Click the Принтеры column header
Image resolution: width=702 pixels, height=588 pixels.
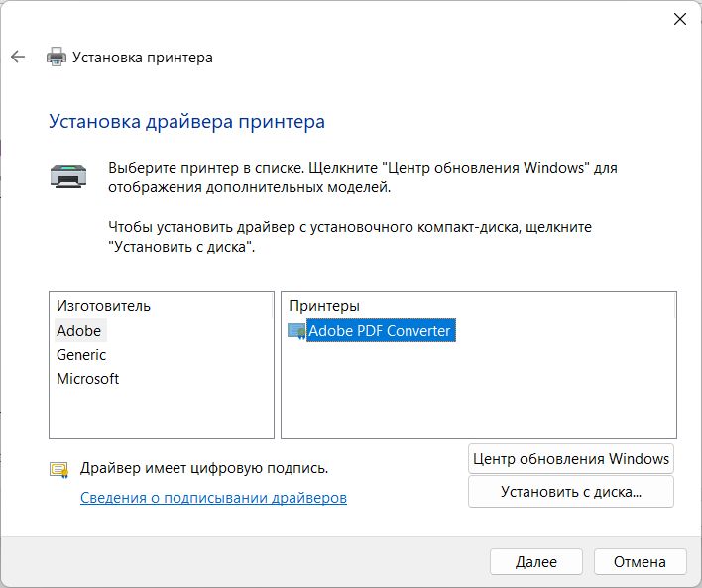click(324, 306)
